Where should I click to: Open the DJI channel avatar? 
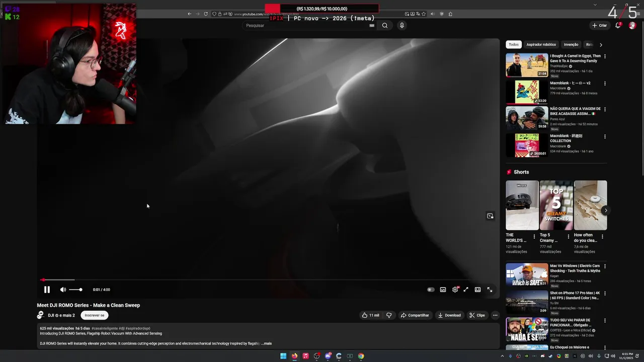[40, 315]
